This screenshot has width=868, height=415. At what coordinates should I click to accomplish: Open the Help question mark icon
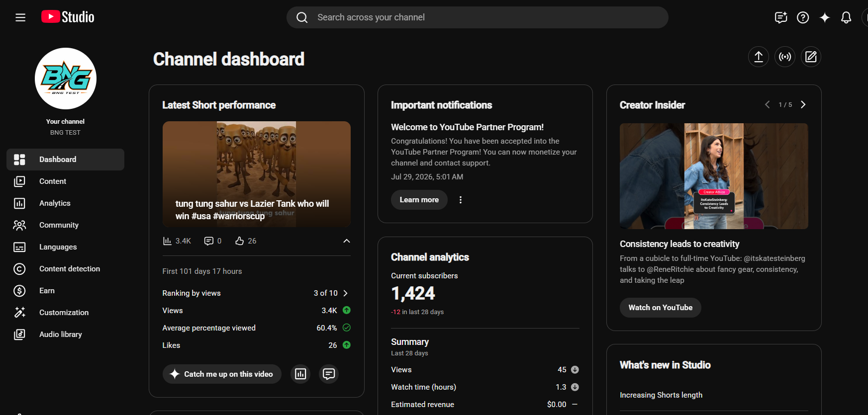tap(803, 17)
